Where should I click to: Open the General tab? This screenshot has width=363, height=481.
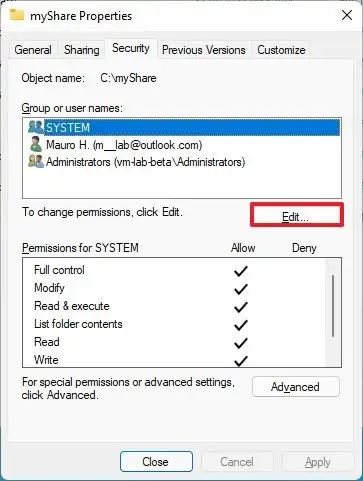pos(33,50)
